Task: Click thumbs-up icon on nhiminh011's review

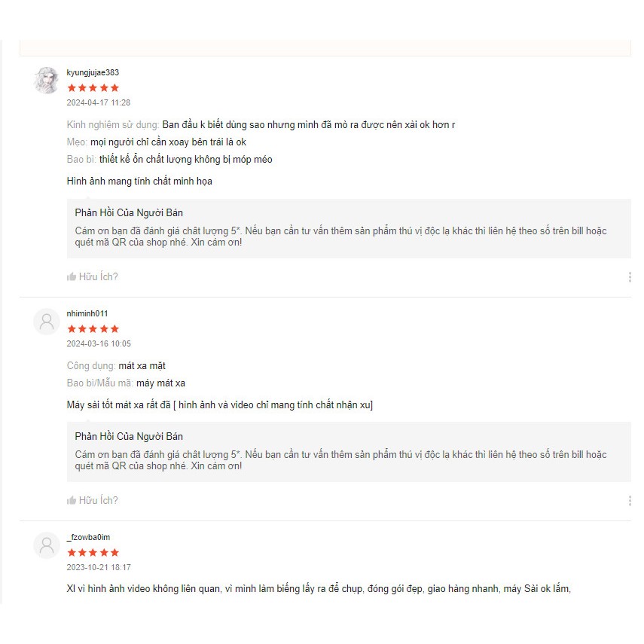Action: 72,501
